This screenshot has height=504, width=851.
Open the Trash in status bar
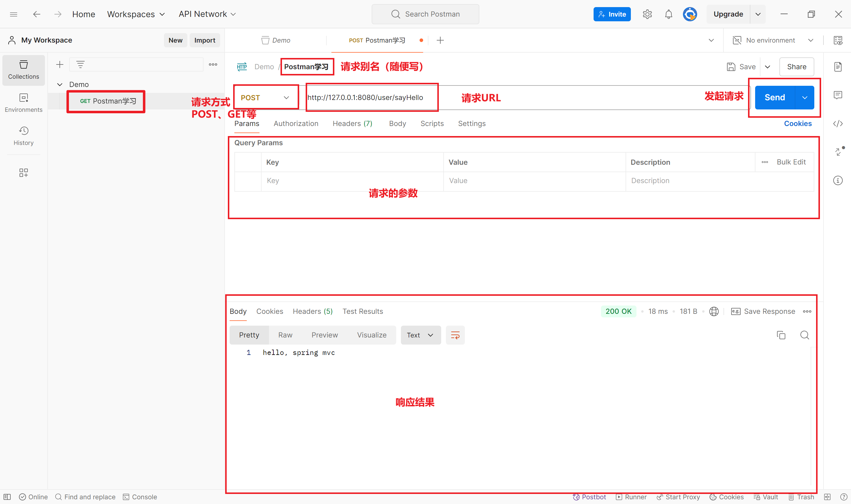801,497
